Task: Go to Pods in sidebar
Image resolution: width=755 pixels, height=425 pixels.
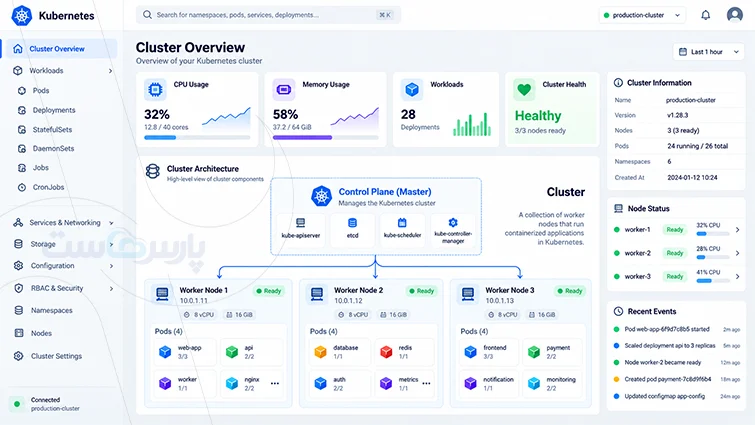Action: point(41,90)
